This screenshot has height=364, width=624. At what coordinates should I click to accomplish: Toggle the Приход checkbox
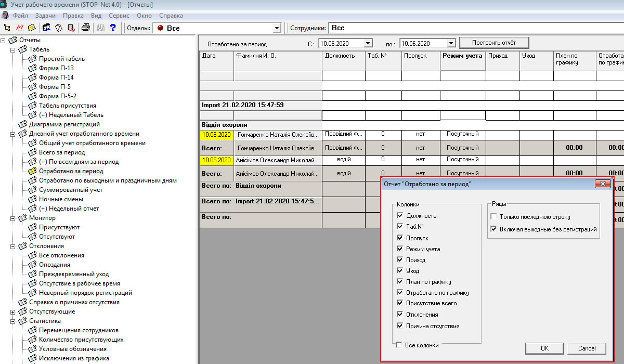click(x=400, y=259)
